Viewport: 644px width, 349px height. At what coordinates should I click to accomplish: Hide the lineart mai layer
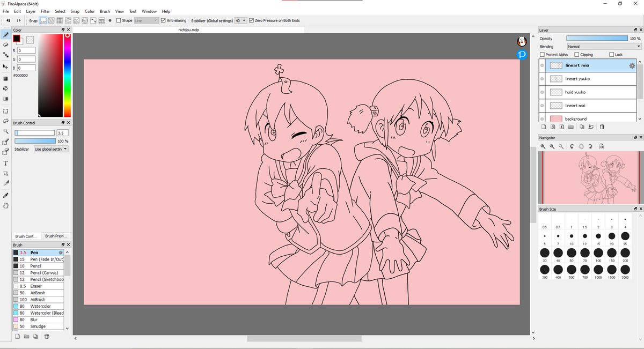542,106
